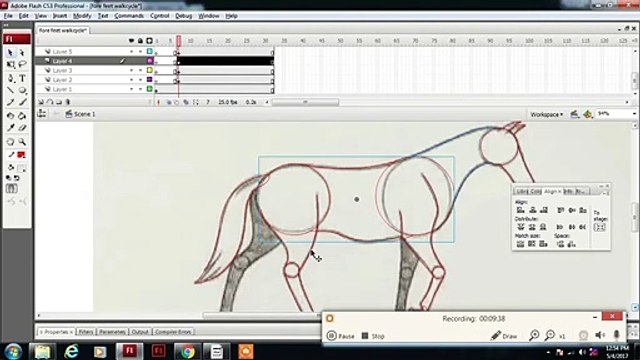Click the playhead at frame 7
The image size is (640, 360).
click(x=179, y=41)
